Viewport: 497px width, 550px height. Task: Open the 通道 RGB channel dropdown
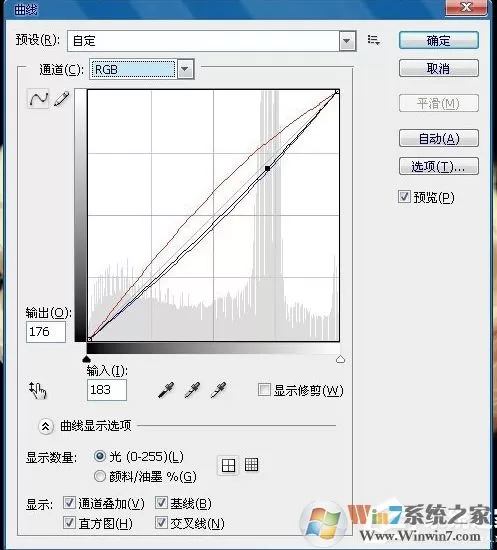185,69
